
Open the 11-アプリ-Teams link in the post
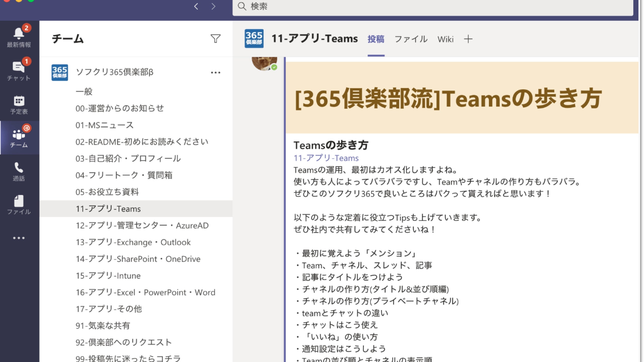326,158
